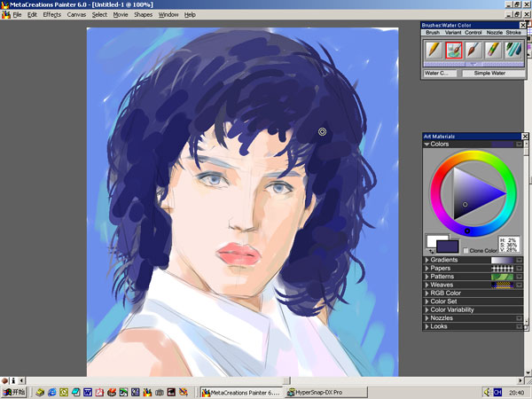This screenshot has height=399, width=532.
Task: Expand the RGB Color section
Action: point(426,293)
